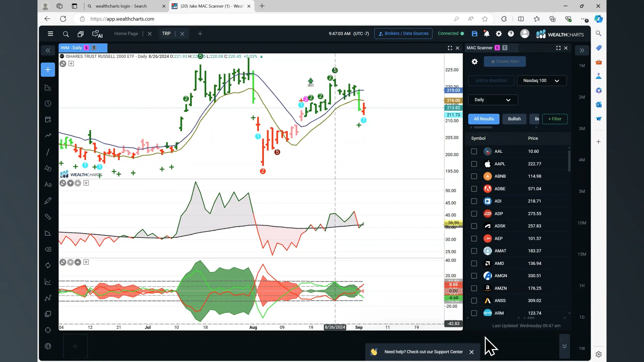Click the + Filter button
Viewport: 644px width, 362px height.
point(555,119)
